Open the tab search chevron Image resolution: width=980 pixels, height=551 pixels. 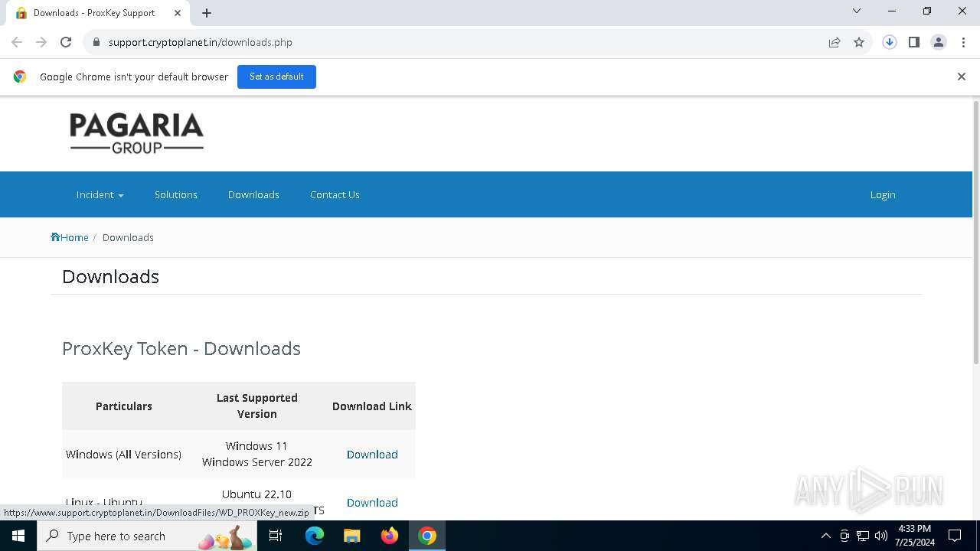(857, 11)
